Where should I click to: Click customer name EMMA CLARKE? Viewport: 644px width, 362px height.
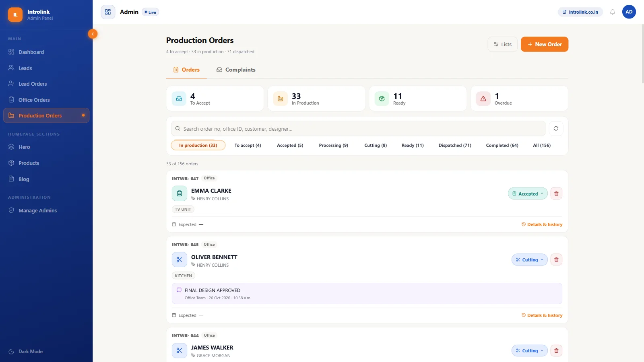211,191
